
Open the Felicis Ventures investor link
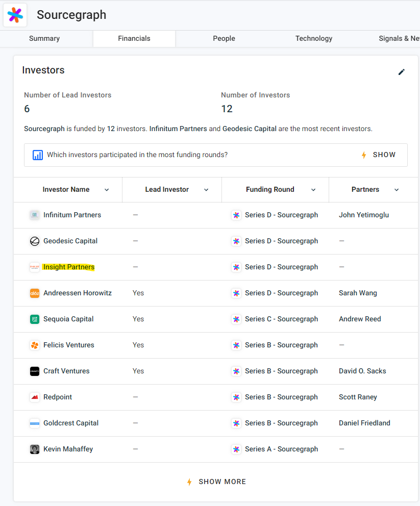(69, 345)
